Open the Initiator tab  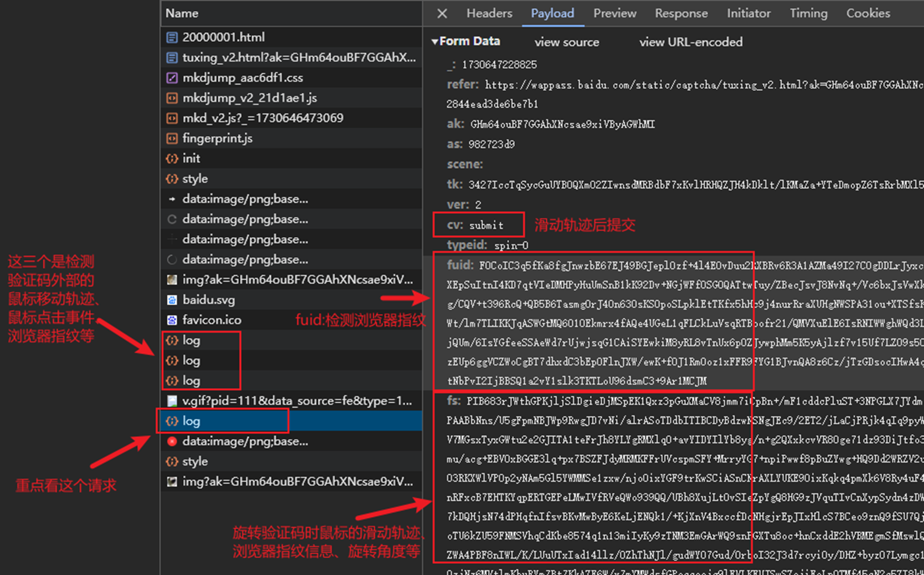click(x=749, y=13)
